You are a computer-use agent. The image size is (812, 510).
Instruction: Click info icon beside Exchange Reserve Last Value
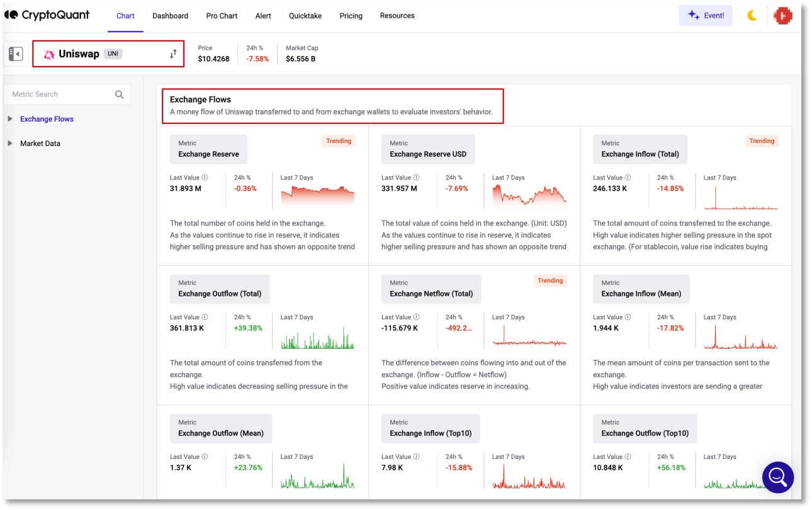[x=205, y=178]
